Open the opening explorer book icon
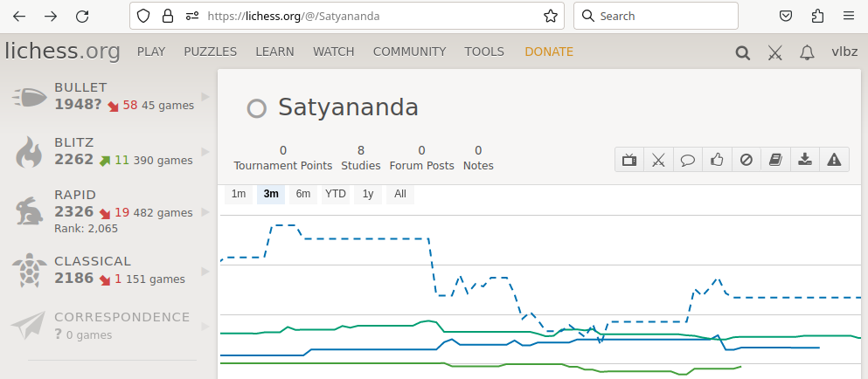The height and width of the screenshot is (379, 868). [x=775, y=160]
